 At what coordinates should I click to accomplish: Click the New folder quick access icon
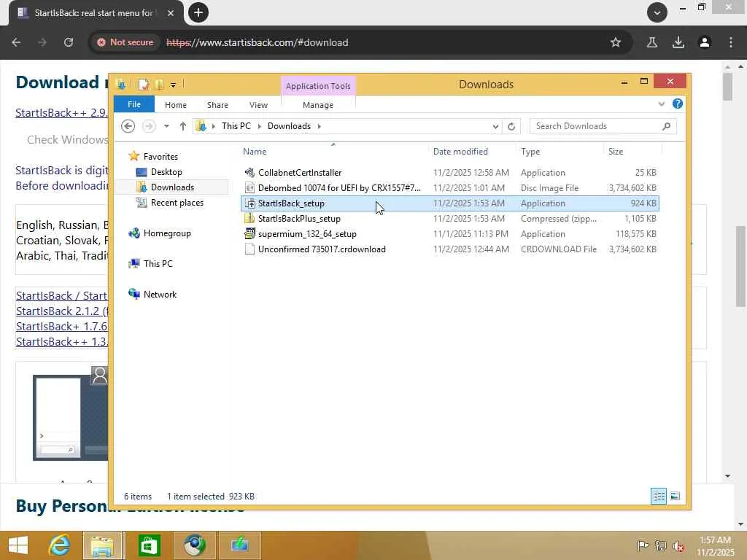(159, 85)
